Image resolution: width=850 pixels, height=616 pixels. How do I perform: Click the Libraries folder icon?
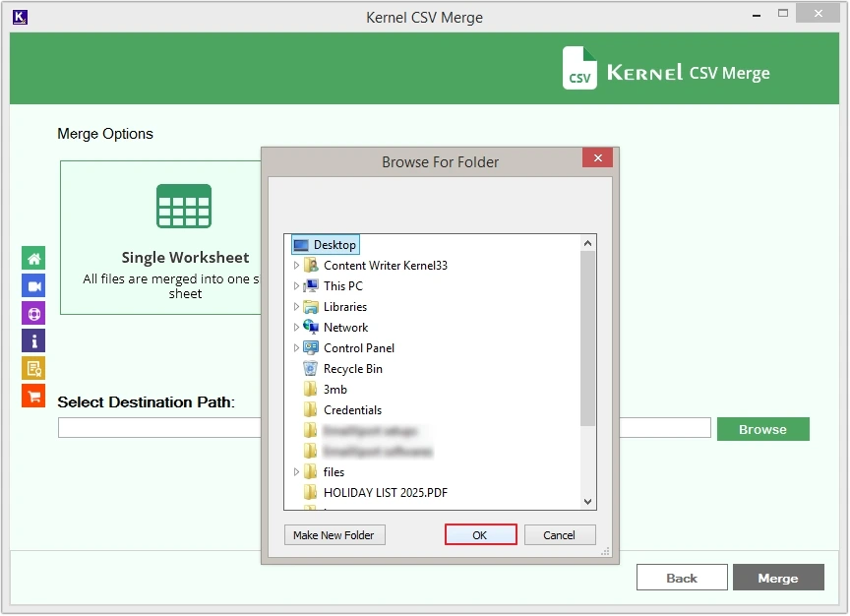coord(311,307)
